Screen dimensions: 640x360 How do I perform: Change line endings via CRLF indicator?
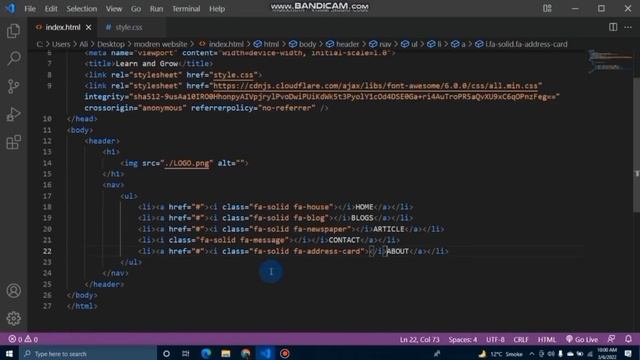521,339
